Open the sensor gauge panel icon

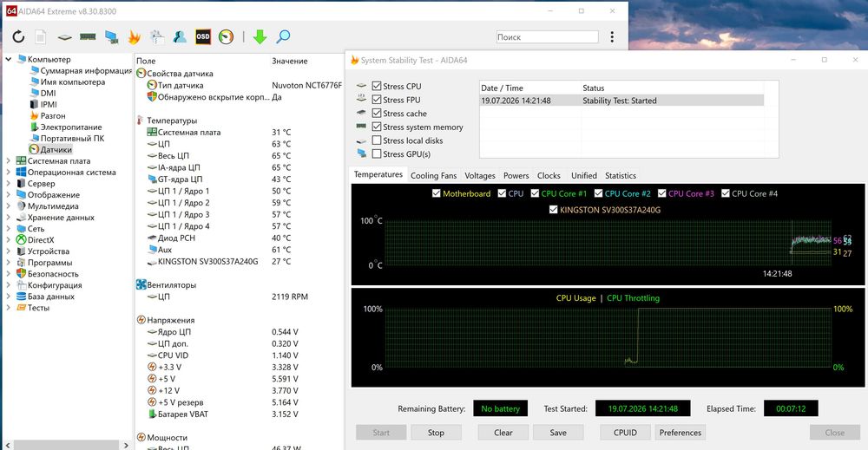(226, 37)
